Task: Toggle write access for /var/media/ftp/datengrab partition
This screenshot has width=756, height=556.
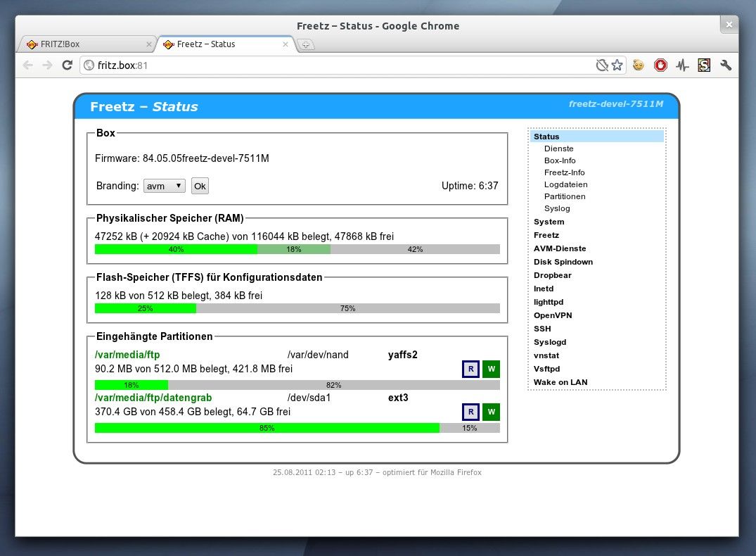Action: (x=491, y=412)
